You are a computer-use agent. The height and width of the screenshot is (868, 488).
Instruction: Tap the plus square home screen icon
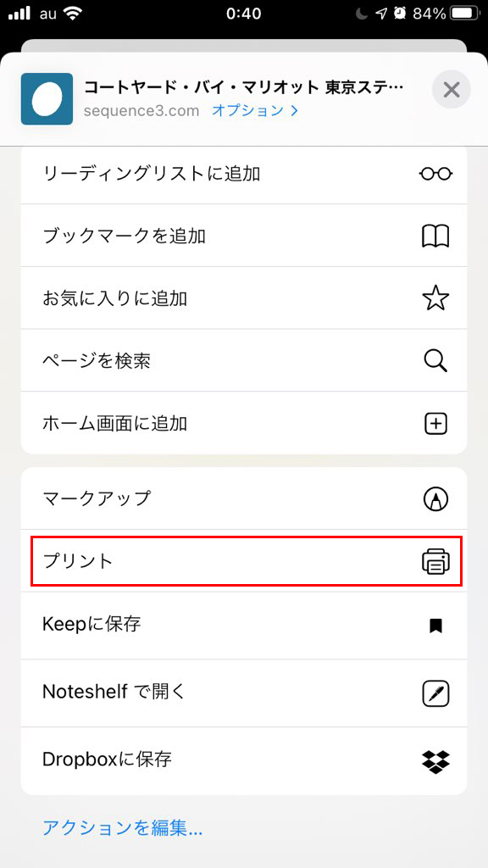[x=435, y=424]
